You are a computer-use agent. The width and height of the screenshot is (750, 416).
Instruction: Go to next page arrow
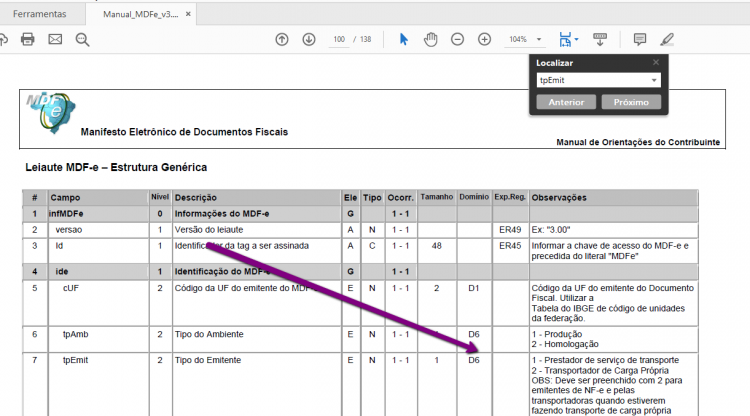[x=309, y=39]
